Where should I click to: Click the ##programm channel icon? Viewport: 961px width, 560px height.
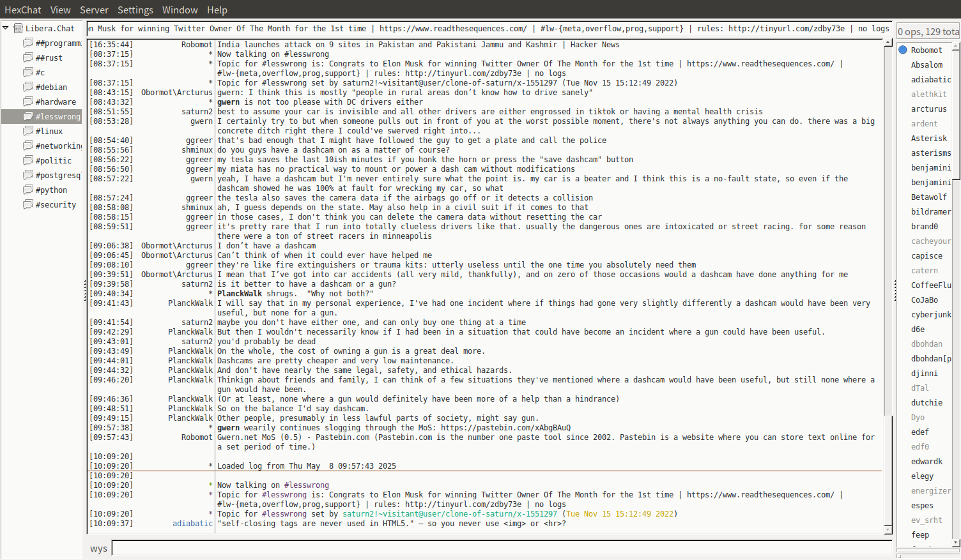coord(28,43)
